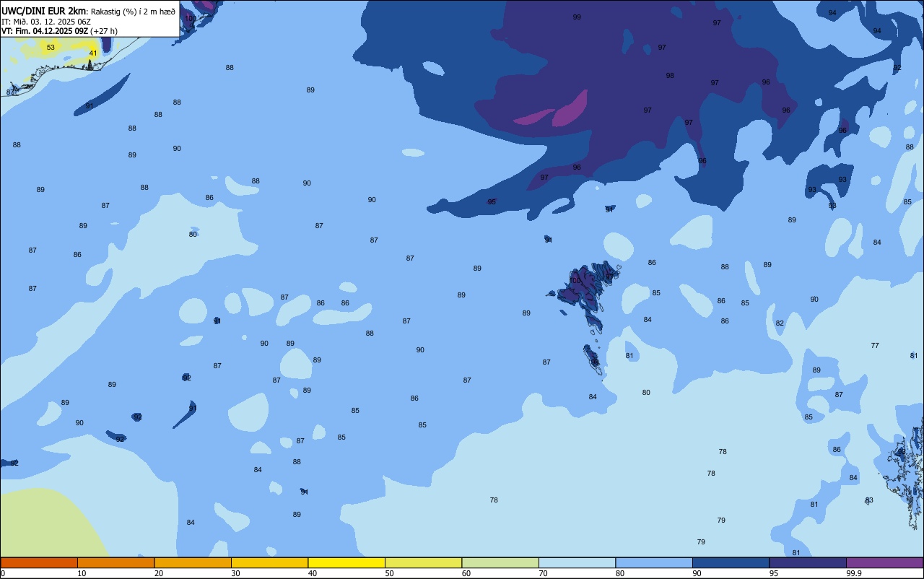The width and height of the screenshot is (924, 579).
Task: Pick the 50–60 legend color block
Action: coord(423,562)
